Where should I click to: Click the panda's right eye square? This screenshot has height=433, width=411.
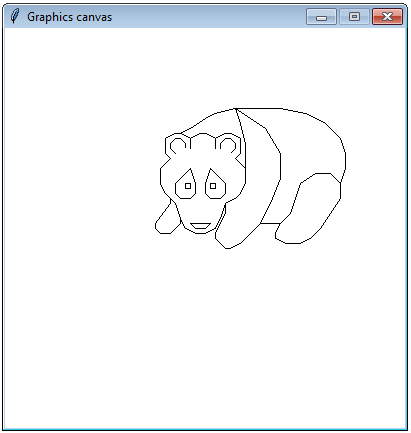click(213, 186)
